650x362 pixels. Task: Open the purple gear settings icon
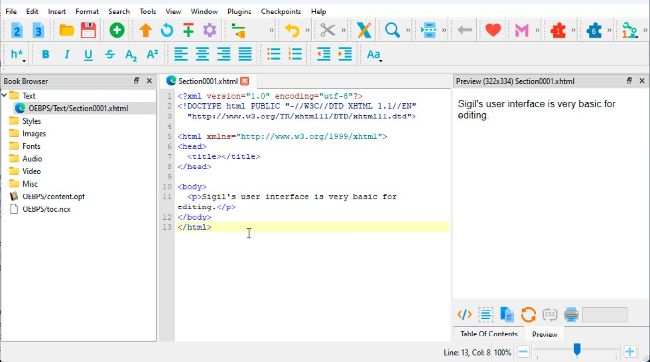tap(210, 30)
